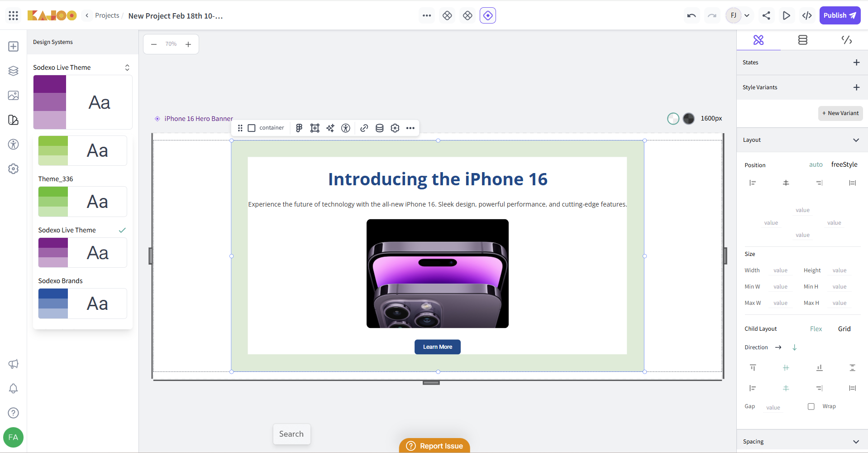This screenshot has width=868, height=453.
Task: Open the notifications bell
Action: (x=14, y=388)
